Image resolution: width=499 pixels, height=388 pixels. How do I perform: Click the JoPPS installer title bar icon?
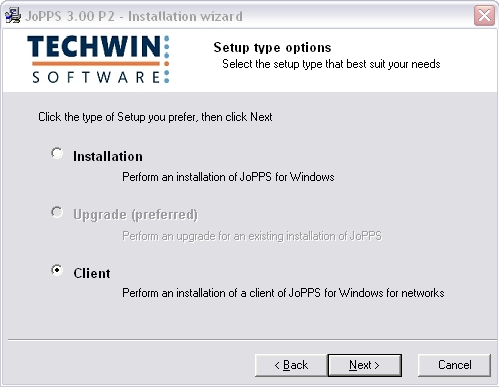[13, 16]
